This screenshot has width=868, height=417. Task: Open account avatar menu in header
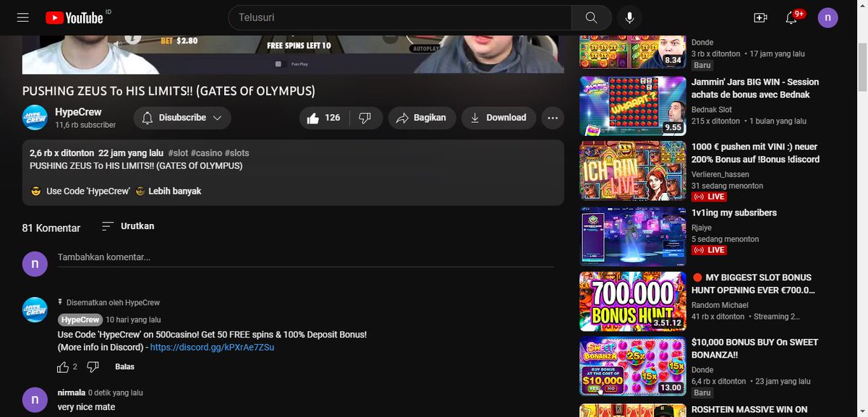(x=828, y=17)
